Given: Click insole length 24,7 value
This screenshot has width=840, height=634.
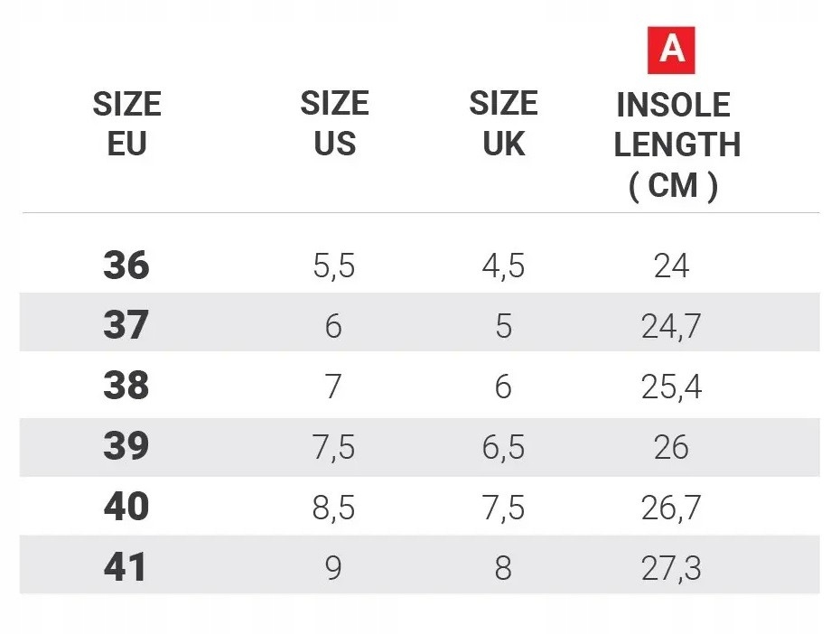Looking at the screenshot, I should point(671,327).
